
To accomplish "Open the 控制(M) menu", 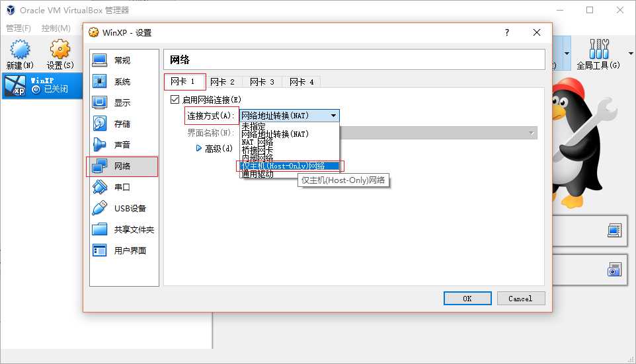I will pos(56,28).
